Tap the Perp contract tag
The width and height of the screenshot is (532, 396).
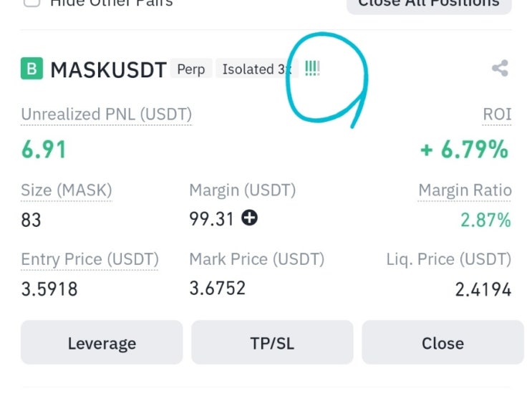click(x=190, y=69)
